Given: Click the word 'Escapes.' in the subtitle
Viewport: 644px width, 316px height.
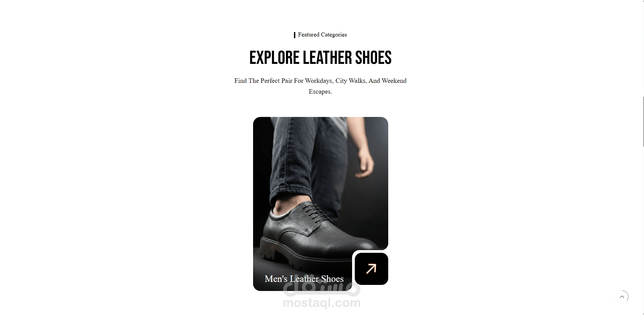Looking at the screenshot, I should tap(320, 92).
